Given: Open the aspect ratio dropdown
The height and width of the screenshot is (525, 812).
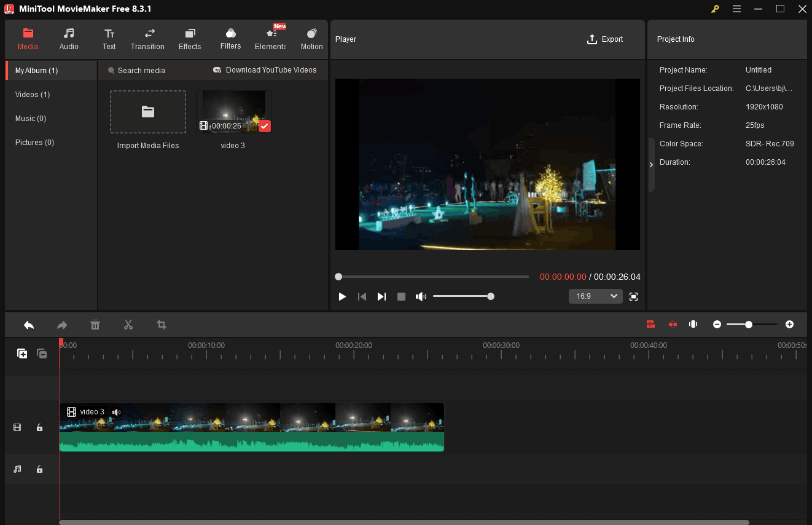Looking at the screenshot, I should [x=595, y=296].
